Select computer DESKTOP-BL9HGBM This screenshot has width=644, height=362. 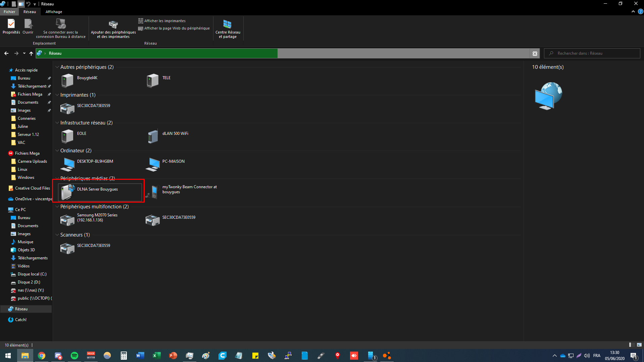(100, 164)
